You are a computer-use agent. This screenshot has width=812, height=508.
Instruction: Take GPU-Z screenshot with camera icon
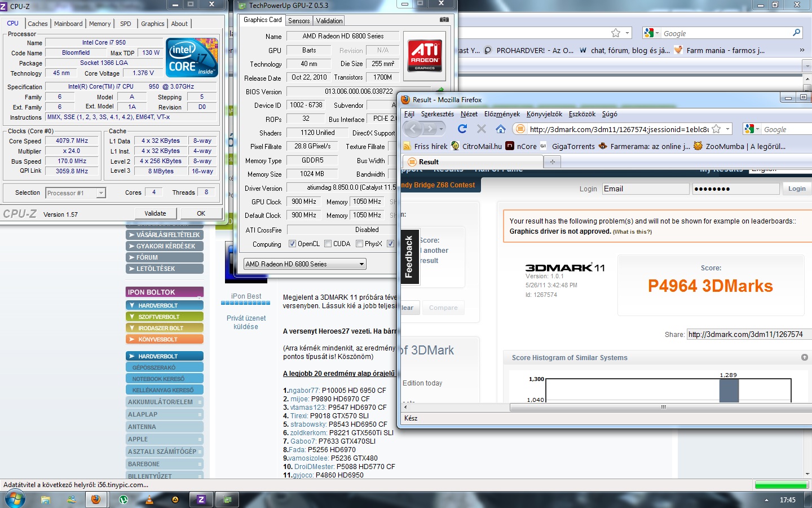tap(444, 20)
